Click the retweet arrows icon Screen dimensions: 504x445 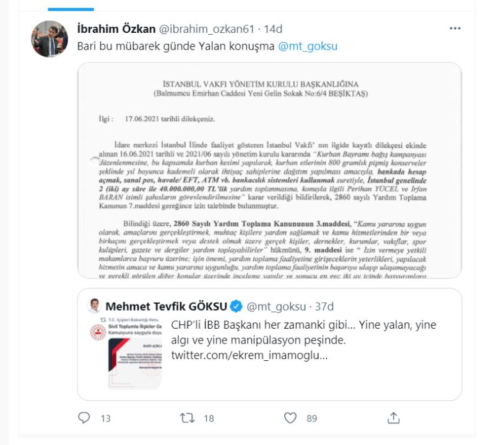pyautogui.click(x=187, y=418)
